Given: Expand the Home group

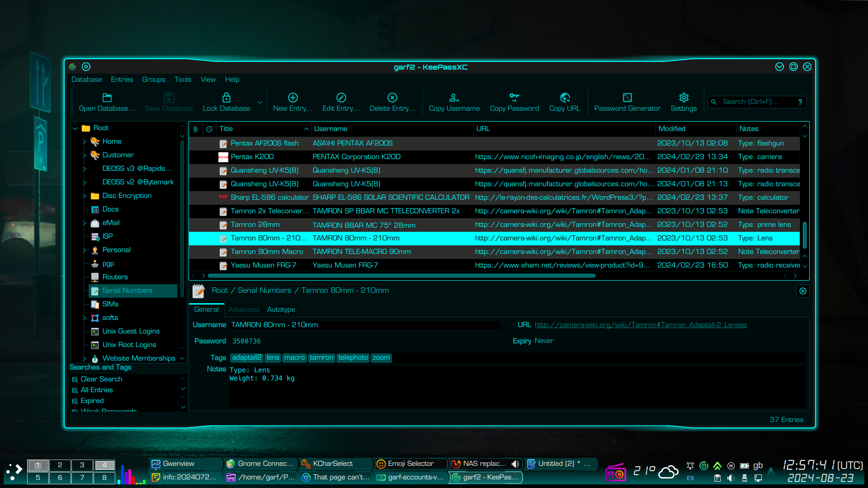Looking at the screenshot, I should pyautogui.click(x=84, y=142).
